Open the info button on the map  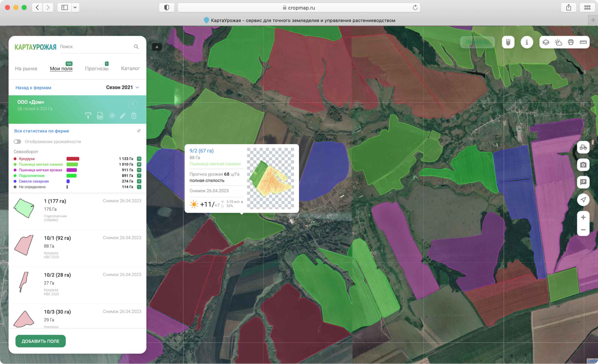coord(527,42)
